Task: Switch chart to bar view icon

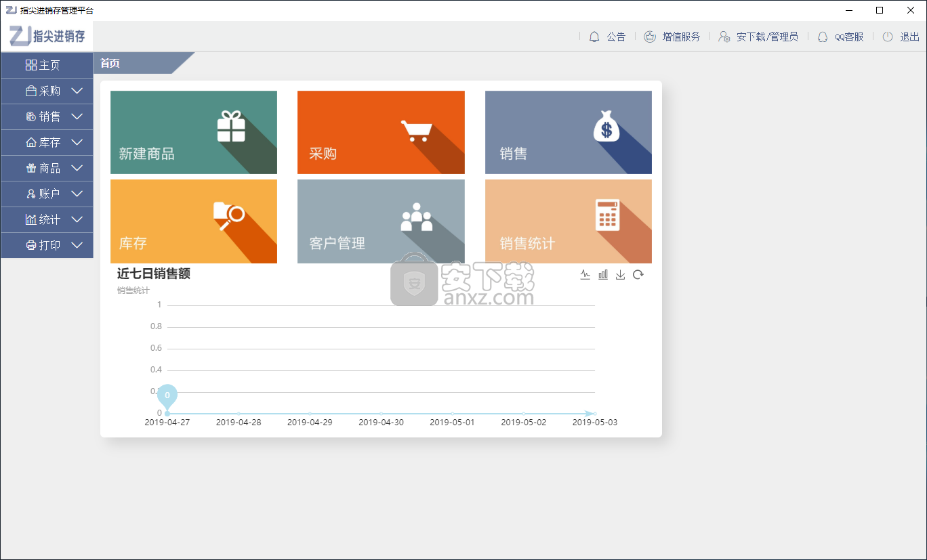Action: 603,274
